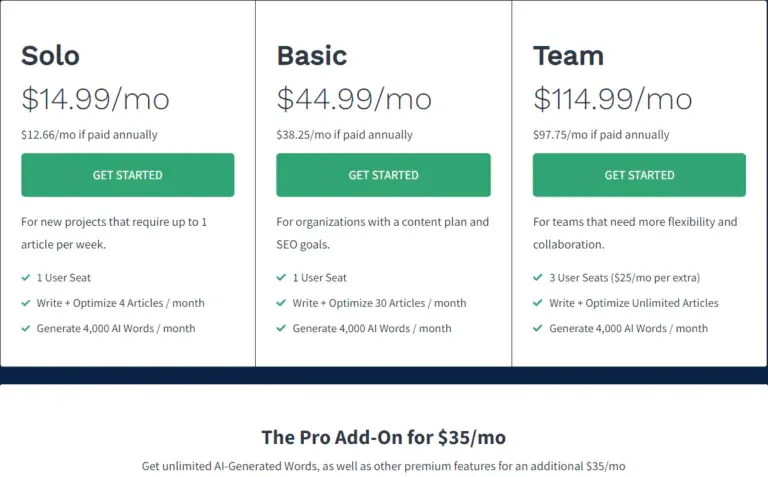Image resolution: width=768 pixels, height=477 pixels.
Task: Select the Basic plan heading
Action: [x=311, y=55]
